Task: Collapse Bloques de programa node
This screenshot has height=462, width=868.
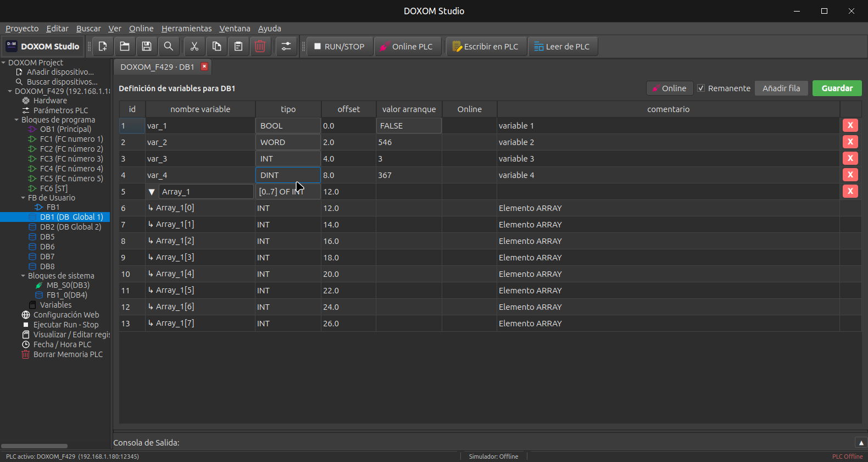Action: coord(16,120)
